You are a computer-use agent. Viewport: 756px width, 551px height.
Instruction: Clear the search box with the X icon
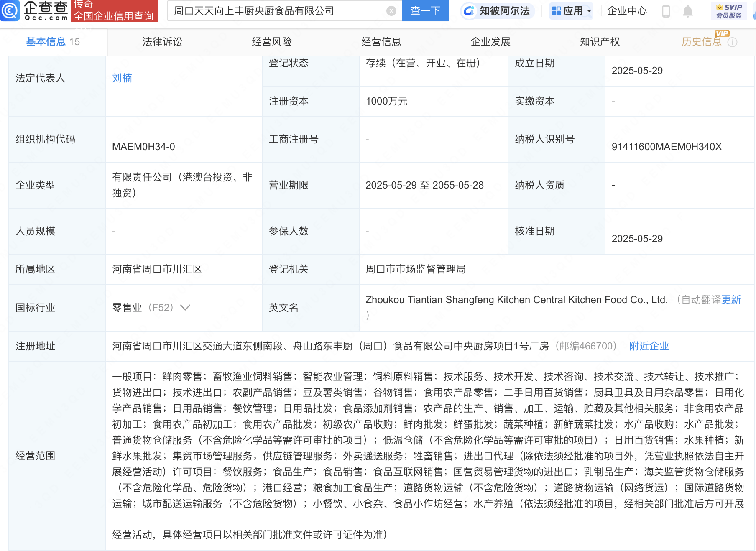[391, 11]
